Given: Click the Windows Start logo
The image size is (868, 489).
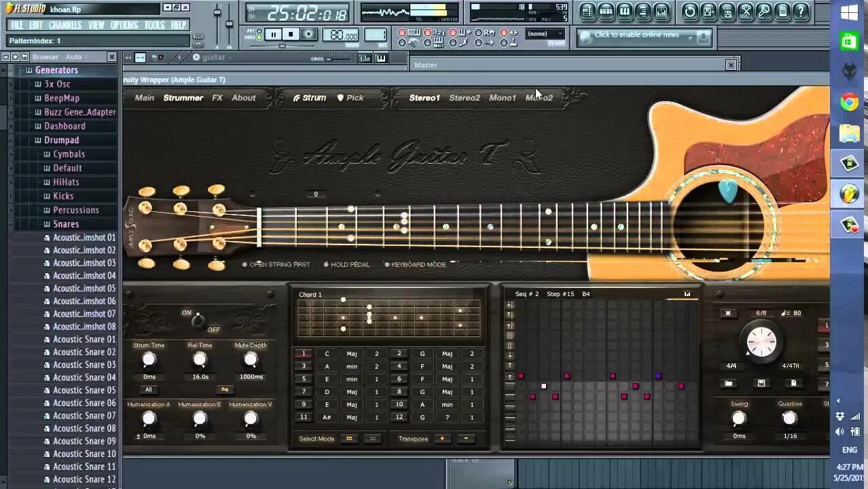Looking at the screenshot, I should [849, 12].
